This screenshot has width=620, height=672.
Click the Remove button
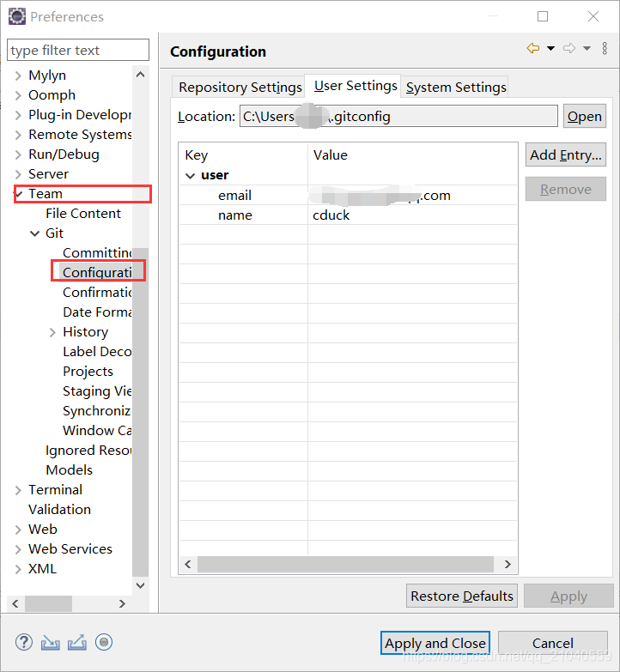point(566,189)
